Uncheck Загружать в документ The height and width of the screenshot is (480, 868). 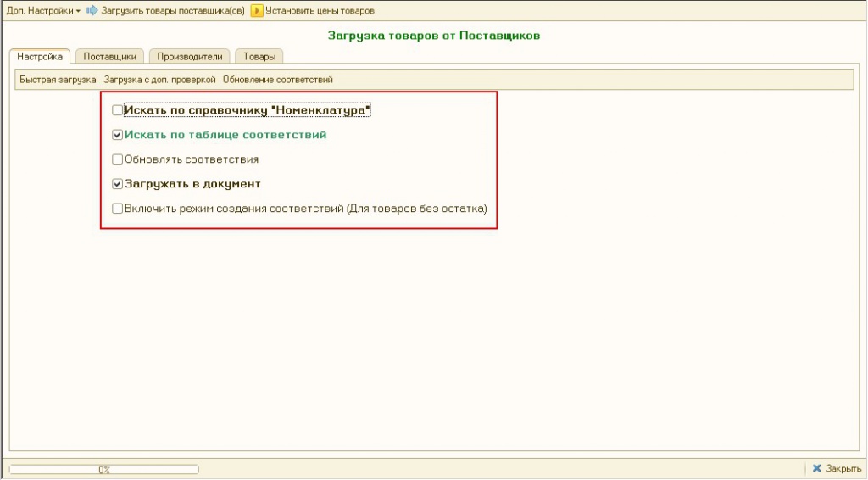pos(117,184)
